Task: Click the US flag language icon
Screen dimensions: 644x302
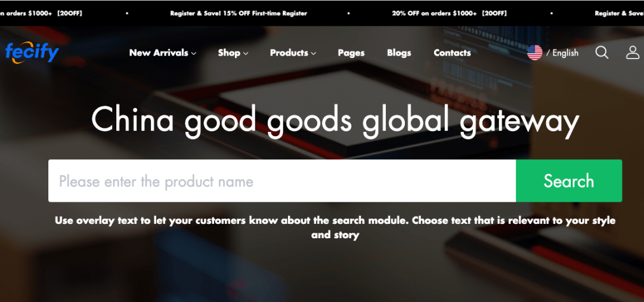Action: click(535, 53)
